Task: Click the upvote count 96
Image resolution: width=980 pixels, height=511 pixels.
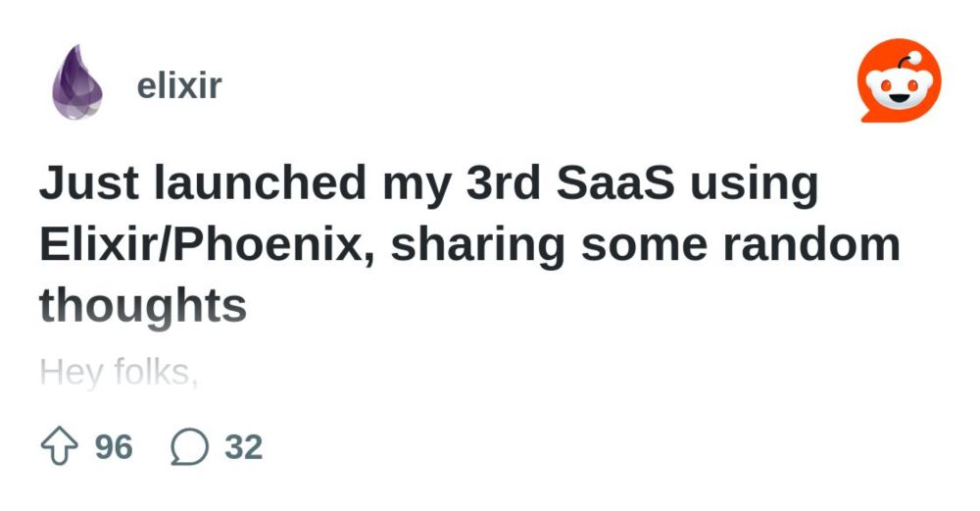Action: point(113,447)
